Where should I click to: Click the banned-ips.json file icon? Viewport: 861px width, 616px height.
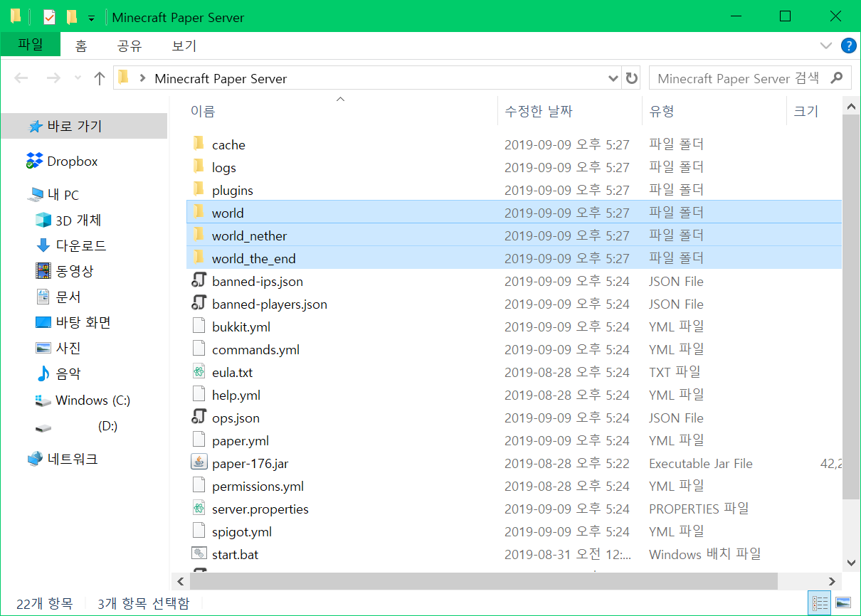(199, 281)
